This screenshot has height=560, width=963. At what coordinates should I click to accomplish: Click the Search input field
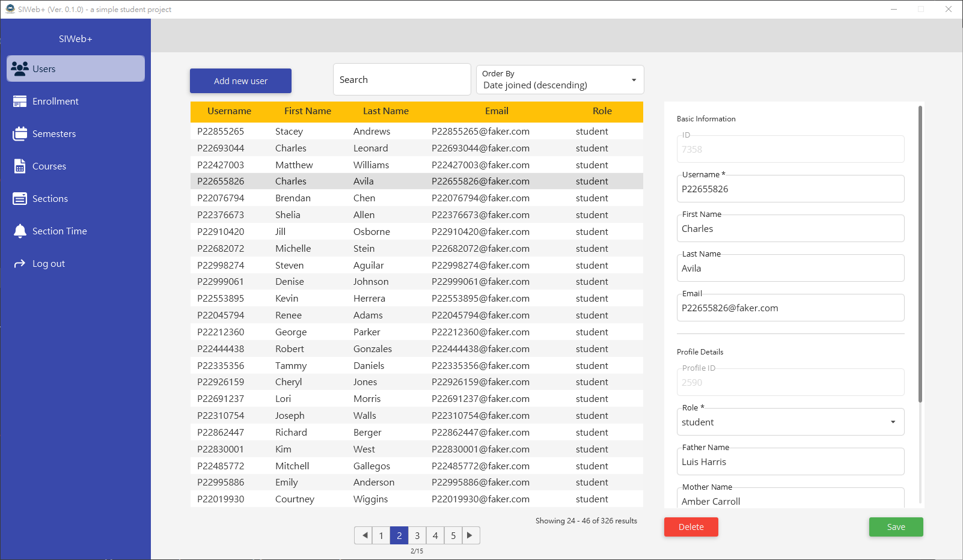tap(402, 79)
